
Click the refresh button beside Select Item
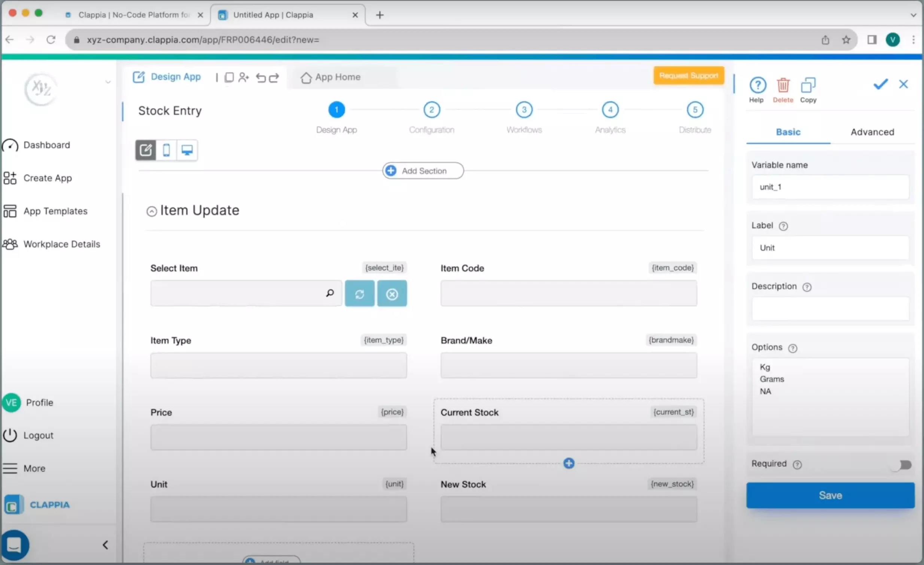[x=359, y=293]
